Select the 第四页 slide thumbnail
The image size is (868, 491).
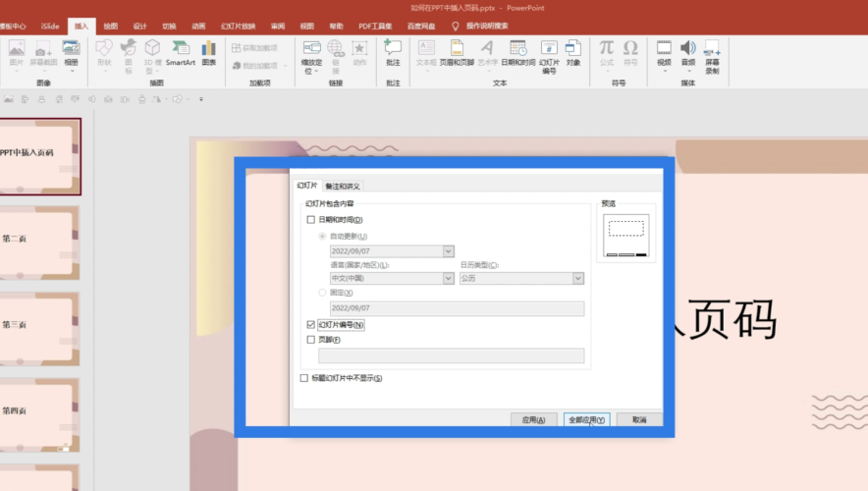tap(39, 415)
